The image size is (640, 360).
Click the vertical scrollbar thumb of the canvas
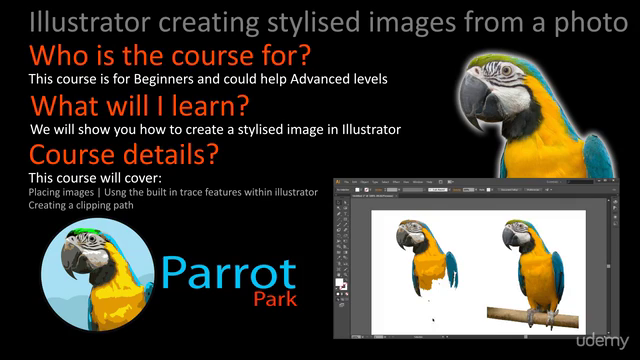click(609, 266)
